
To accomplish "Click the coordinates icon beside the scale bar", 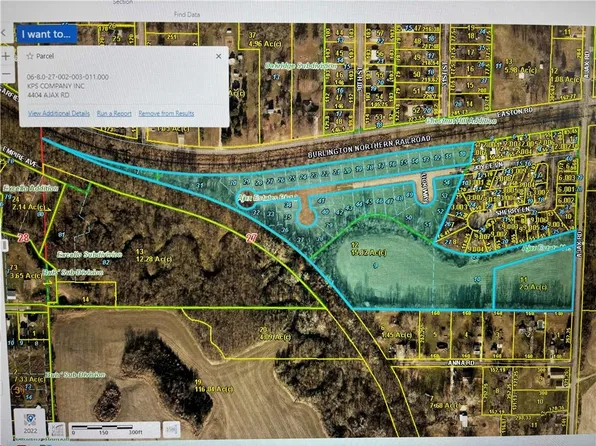I will point(57,430).
